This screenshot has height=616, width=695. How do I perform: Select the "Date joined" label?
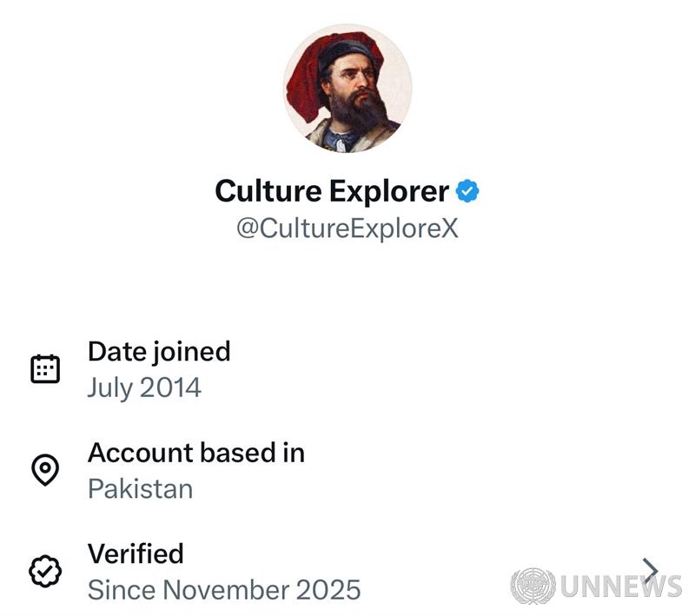click(159, 351)
